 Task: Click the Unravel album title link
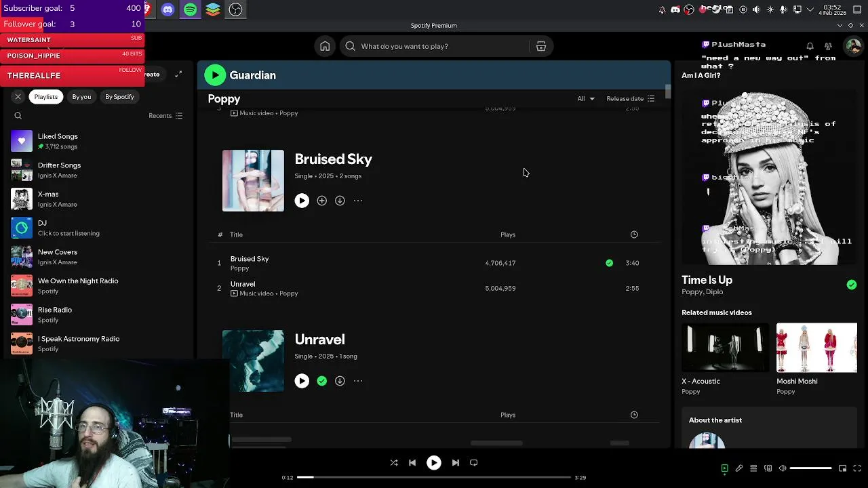click(319, 340)
